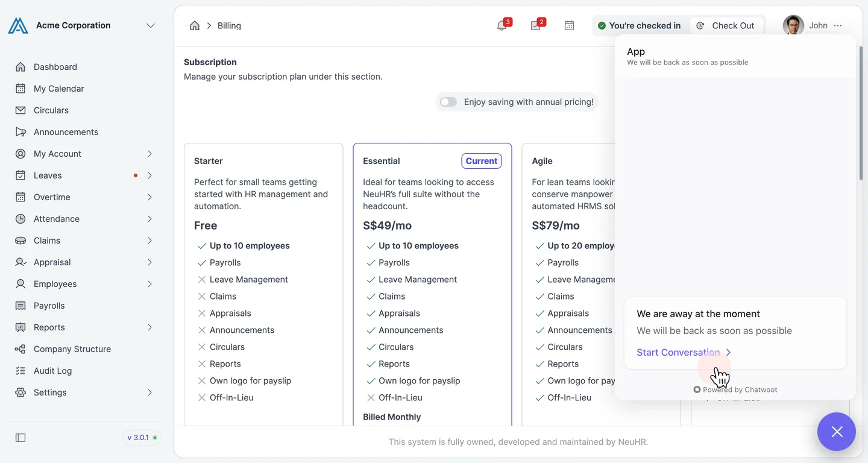This screenshot has height=463, width=868.
Task: Expand the Employees submenu chevron
Action: coord(149,284)
